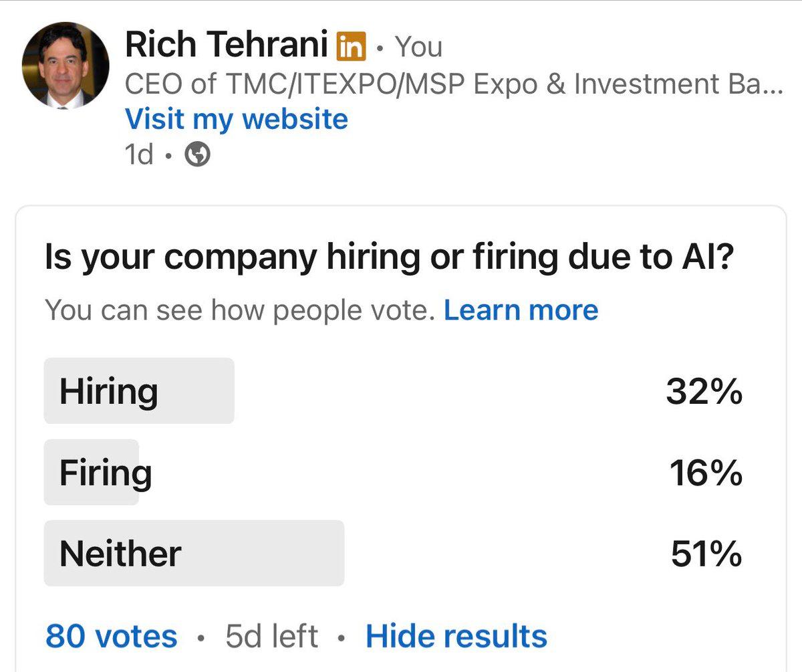Click the 16% result for Firing
This screenshot has height=672, width=802.
click(707, 472)
